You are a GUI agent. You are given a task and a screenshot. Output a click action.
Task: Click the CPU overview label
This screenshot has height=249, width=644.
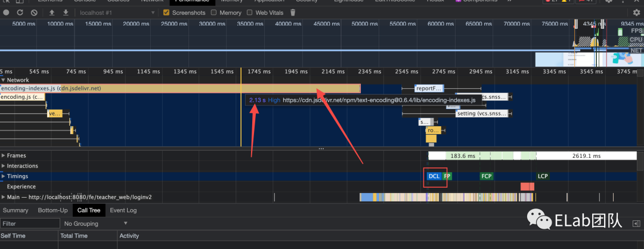tap(636, 40)
